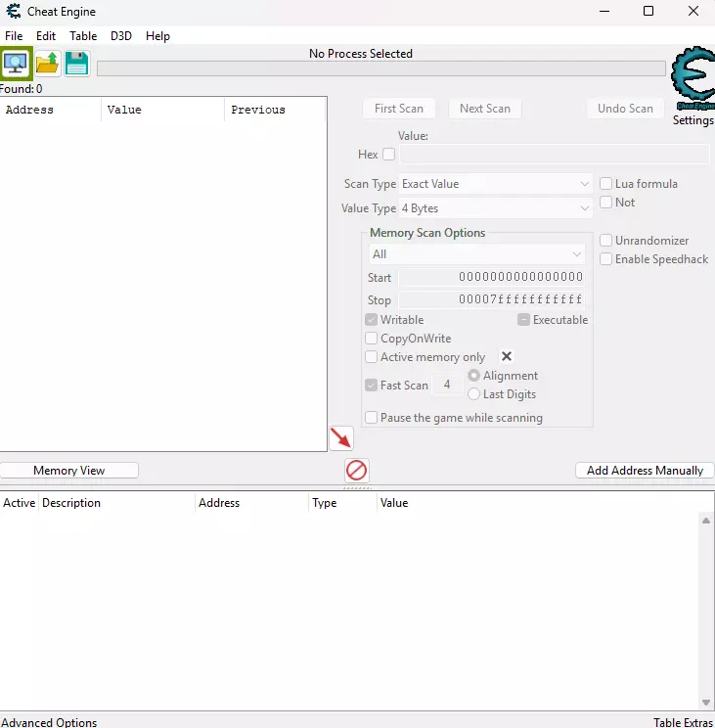This screenshot has height=728, width=715.
Task: Click the No Process Selected label
Action: (361, 54)
